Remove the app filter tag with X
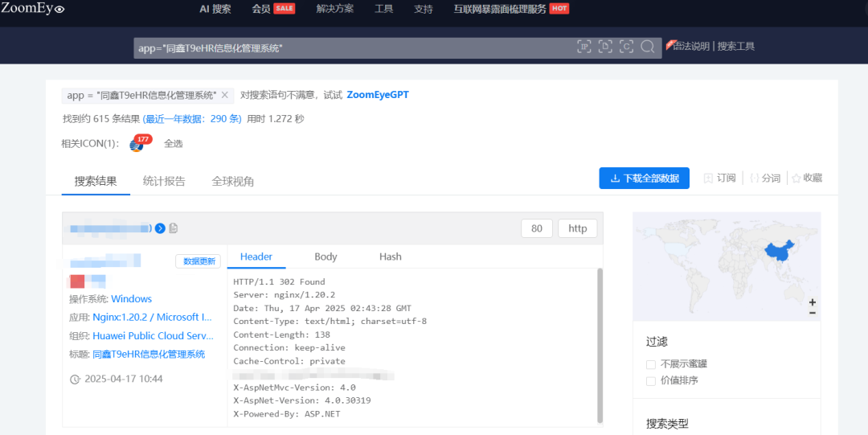This screenshot has width=868, height=435. 225,96
